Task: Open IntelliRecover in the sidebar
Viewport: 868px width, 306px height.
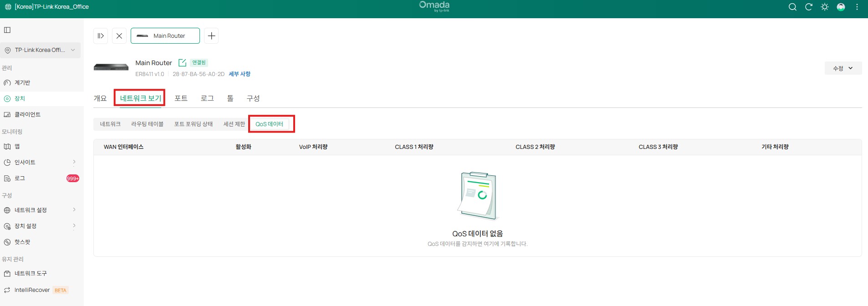Action: point(32,290)
